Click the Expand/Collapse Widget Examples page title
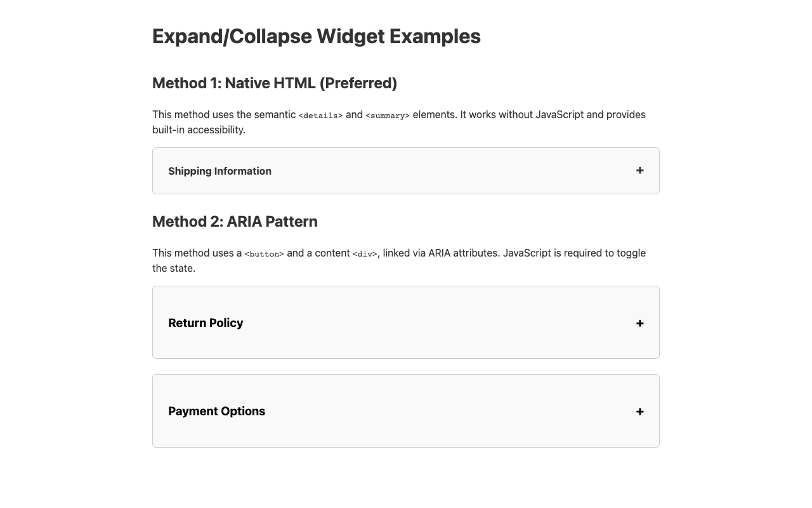This screenshot has width=812, height=508. coord(316,36)
